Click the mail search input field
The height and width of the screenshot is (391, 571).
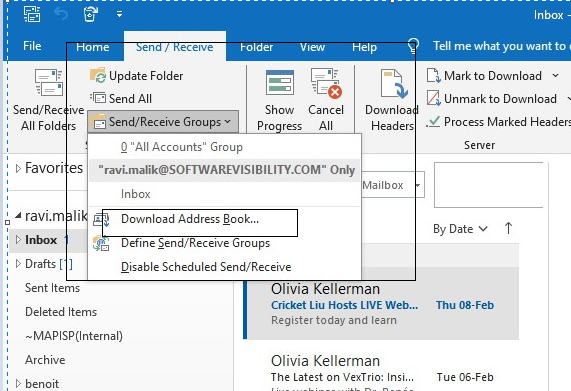coord(488,185)
